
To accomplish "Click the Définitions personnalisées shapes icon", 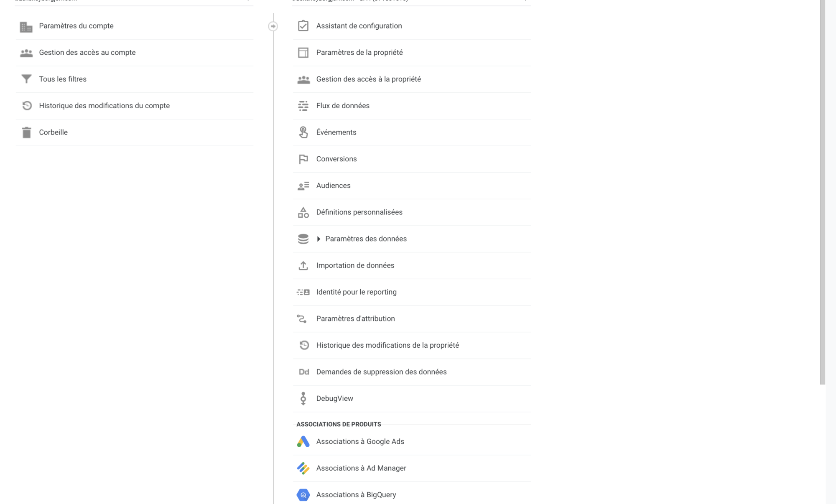I will [x=303, y=212].
